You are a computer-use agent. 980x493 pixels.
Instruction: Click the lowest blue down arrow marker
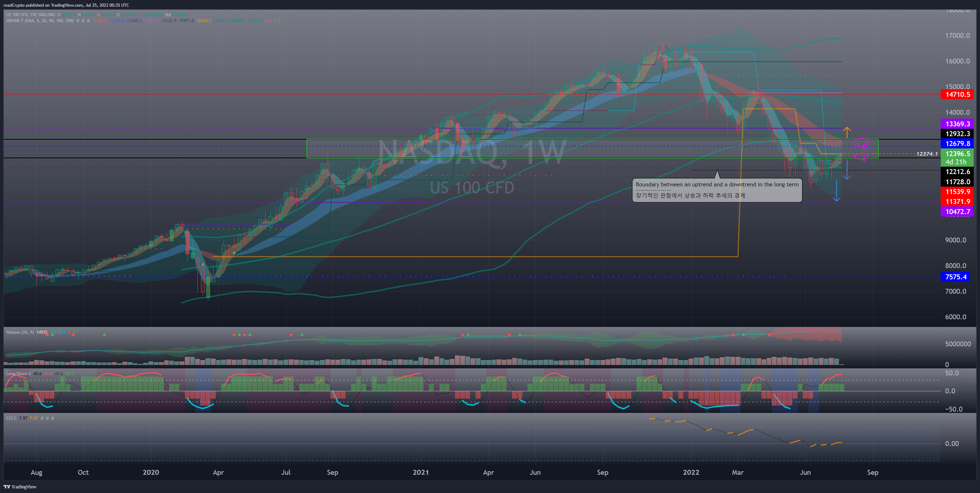(836, 191)
